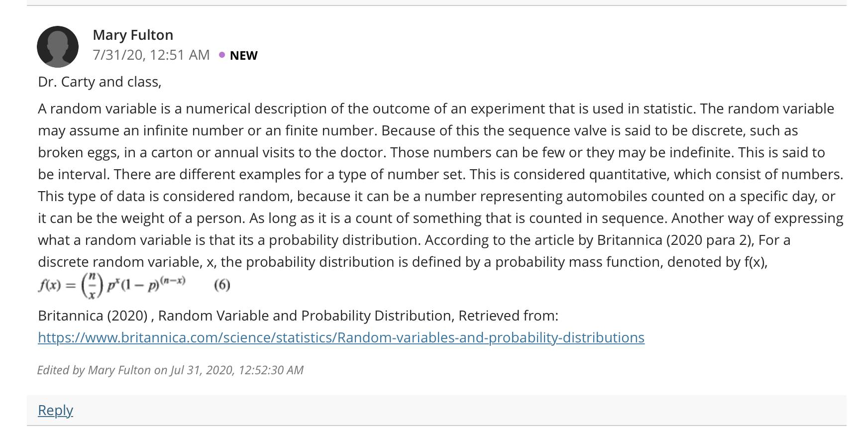This screenshot has width=868, height=433.
Task: Click the NEW badge label
Action: [x=243, y=55]
